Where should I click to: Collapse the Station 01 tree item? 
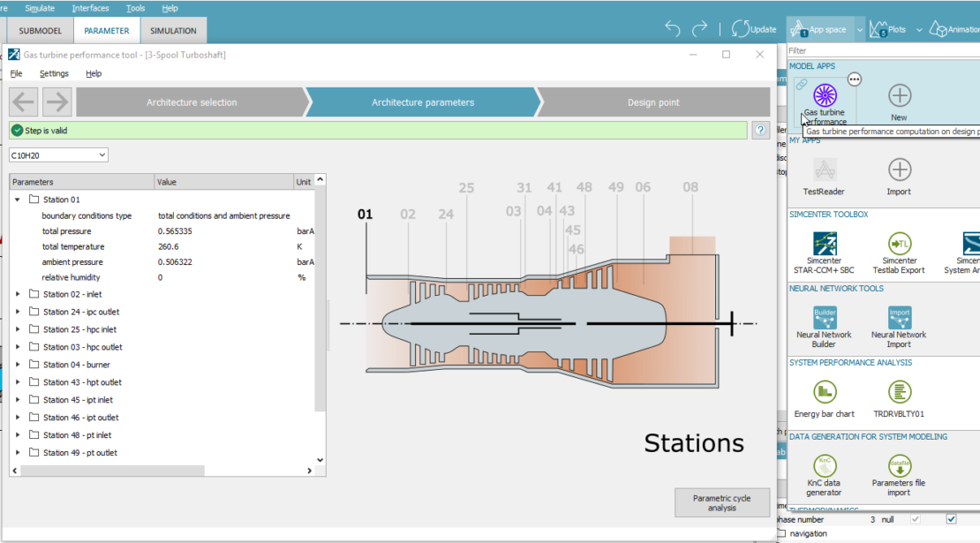pyautogui.click(x=19, y=199)
